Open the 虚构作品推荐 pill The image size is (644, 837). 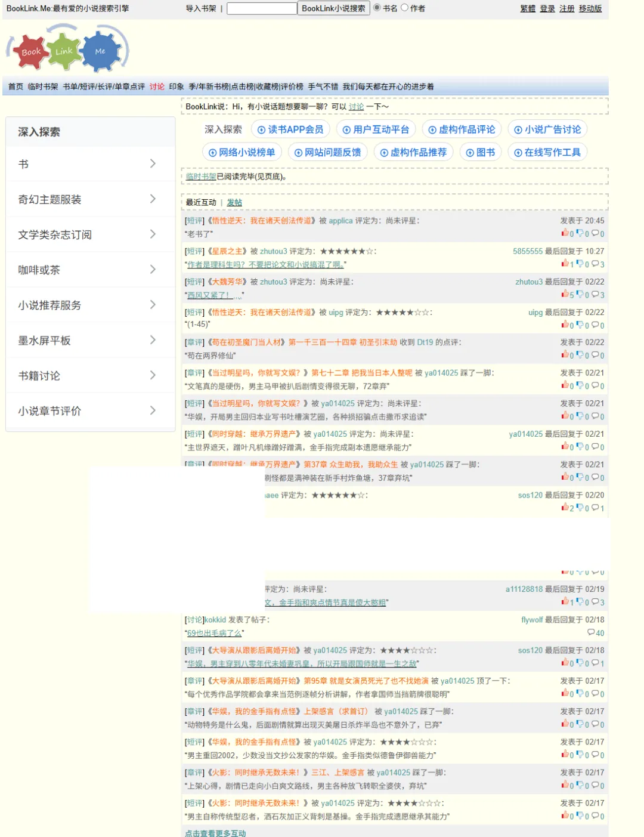click(413, 152)
